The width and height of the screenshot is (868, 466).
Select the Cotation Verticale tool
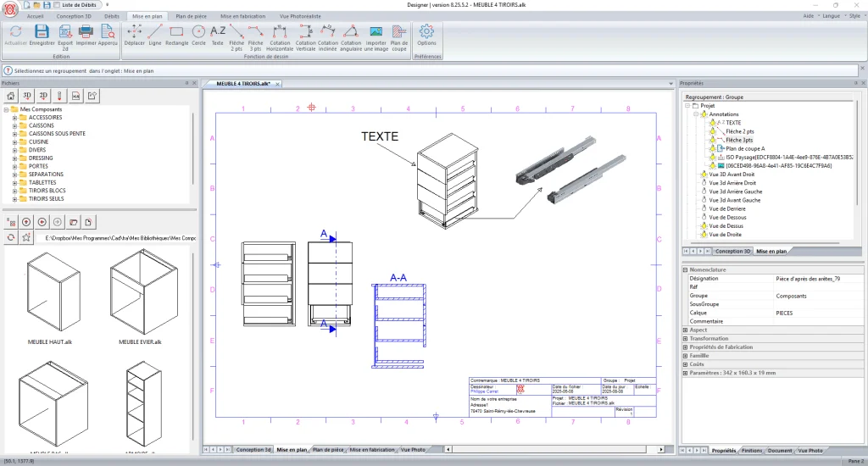(305, 37)
